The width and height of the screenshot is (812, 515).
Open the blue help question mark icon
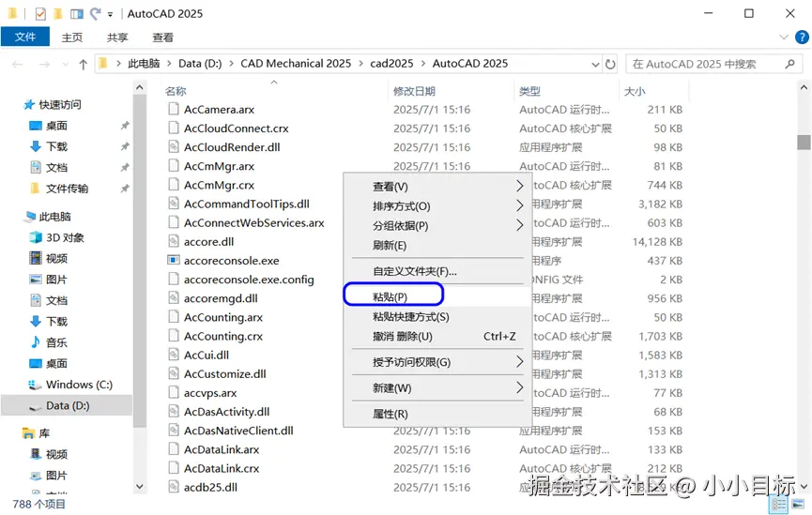click(x=802, y=38)
